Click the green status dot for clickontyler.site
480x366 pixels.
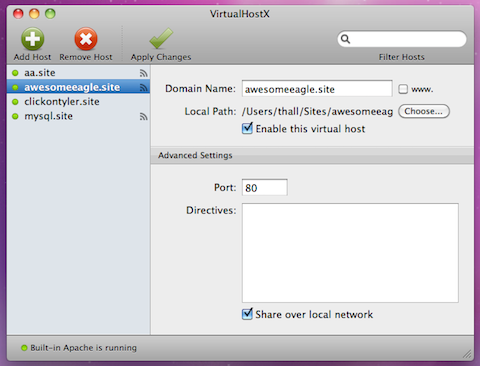[x=15, y=102]
